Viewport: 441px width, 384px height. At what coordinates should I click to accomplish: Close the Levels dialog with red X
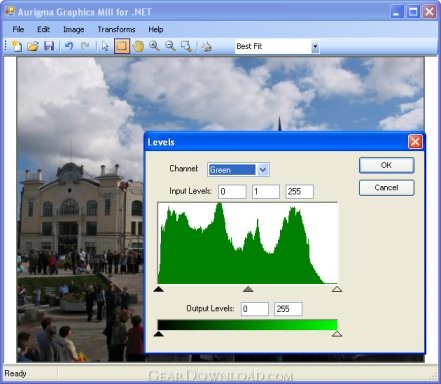[415, 142]
